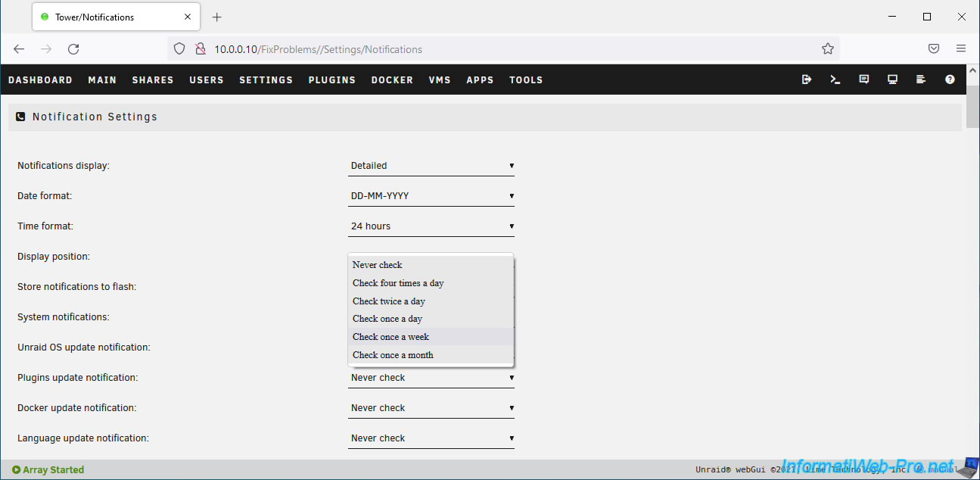
Task: Select 'Check once a week' option
Action: click(391, 337)
